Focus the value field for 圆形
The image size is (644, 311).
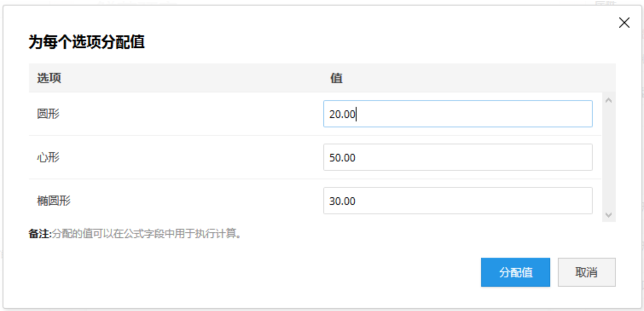[x=458, y=114]
